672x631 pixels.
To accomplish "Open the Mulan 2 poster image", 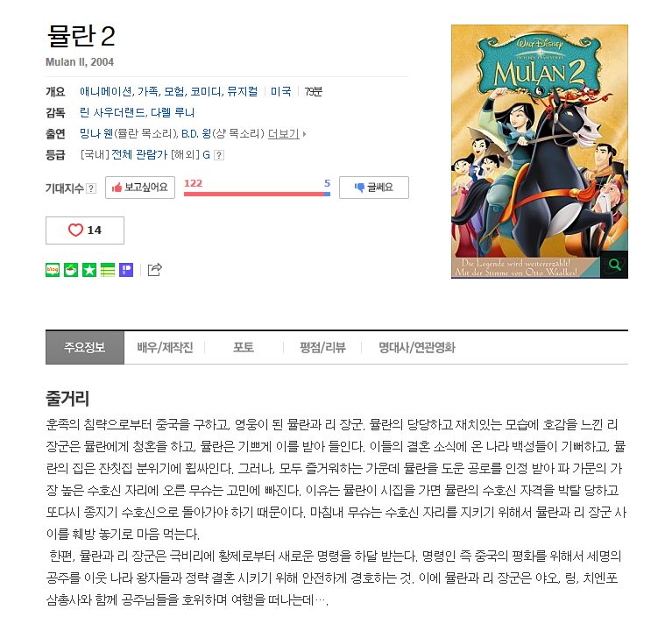I will (x=540, y=152).
